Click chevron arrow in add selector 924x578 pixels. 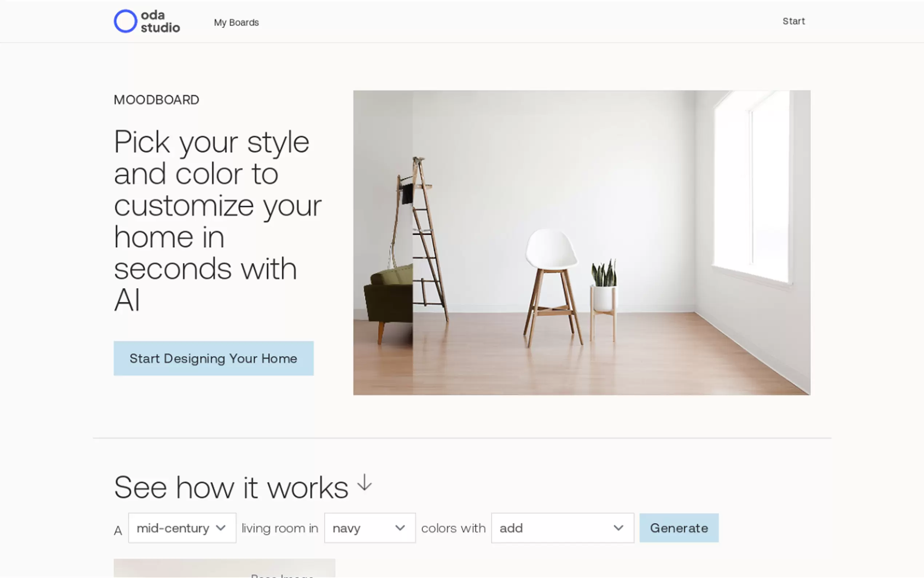618,528
